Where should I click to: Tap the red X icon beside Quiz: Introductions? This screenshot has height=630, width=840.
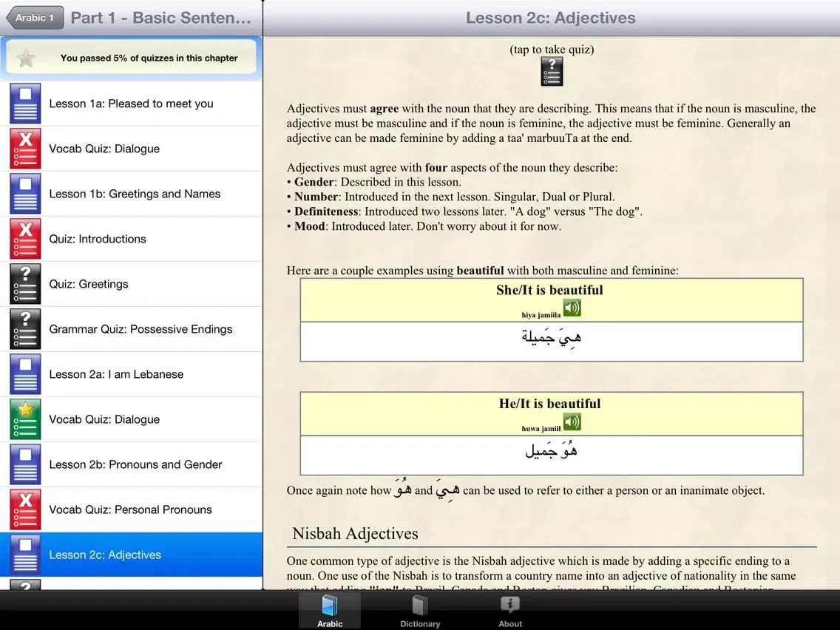click(25, 238)
